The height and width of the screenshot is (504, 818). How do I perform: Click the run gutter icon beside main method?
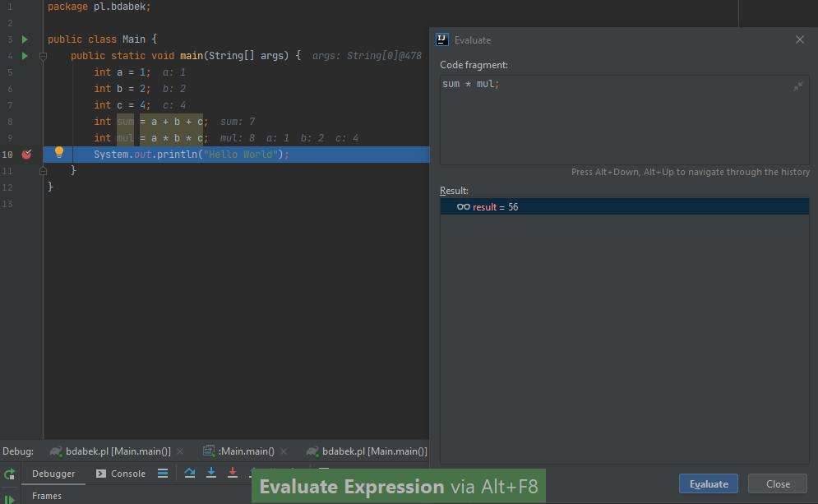(25, 56)
